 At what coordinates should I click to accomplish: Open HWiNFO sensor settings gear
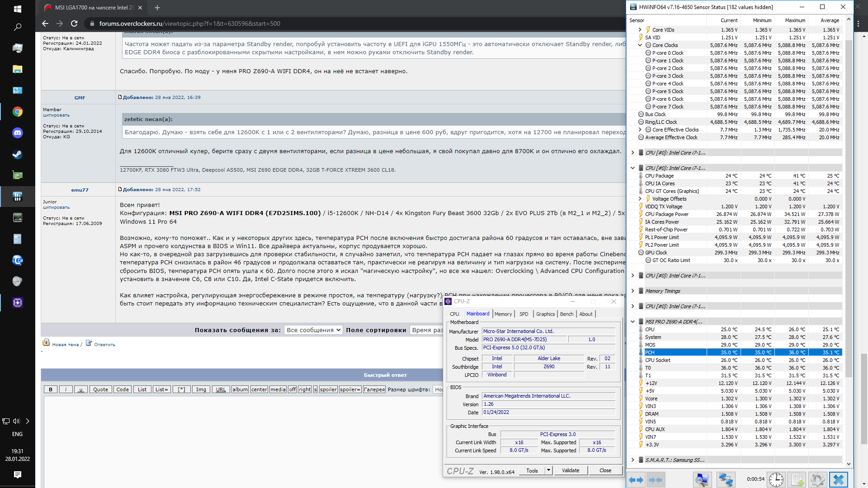click(817, 480)
